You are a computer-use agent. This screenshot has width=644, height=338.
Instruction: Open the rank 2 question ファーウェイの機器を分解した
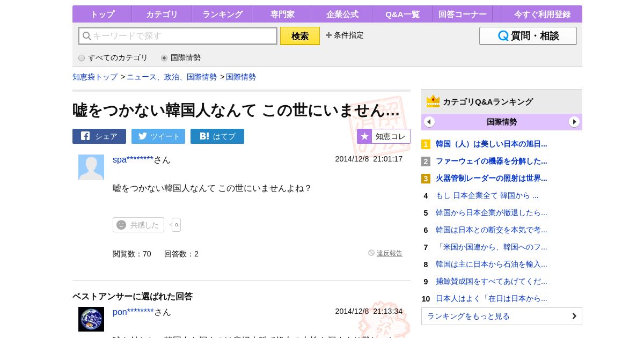(x=492, y=161)
